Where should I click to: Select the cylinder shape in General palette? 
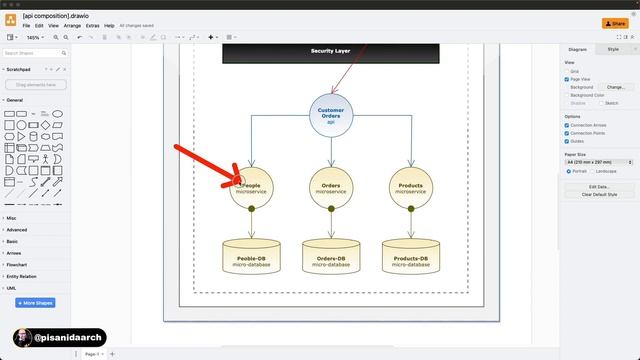33,136
